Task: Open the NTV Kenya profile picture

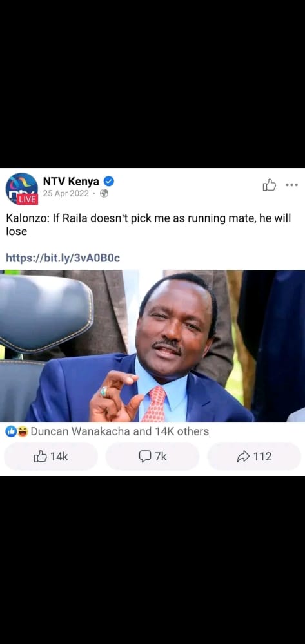Action: 21,189
